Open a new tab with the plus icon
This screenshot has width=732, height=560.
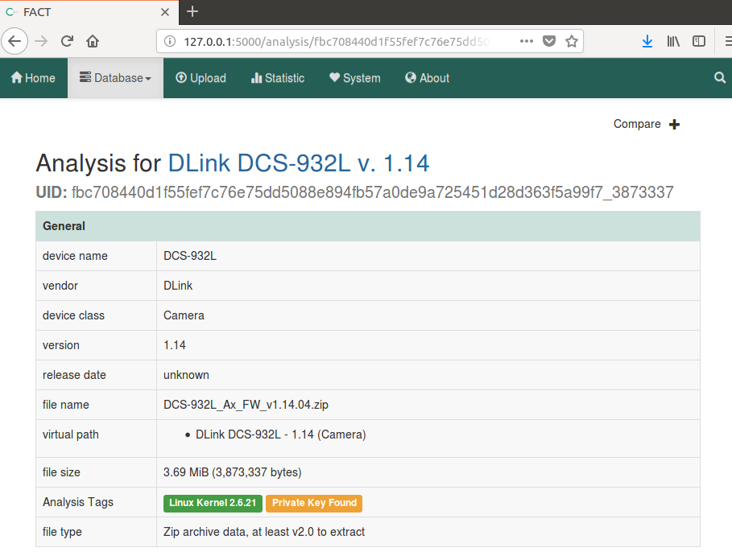[x=192, y=11]
